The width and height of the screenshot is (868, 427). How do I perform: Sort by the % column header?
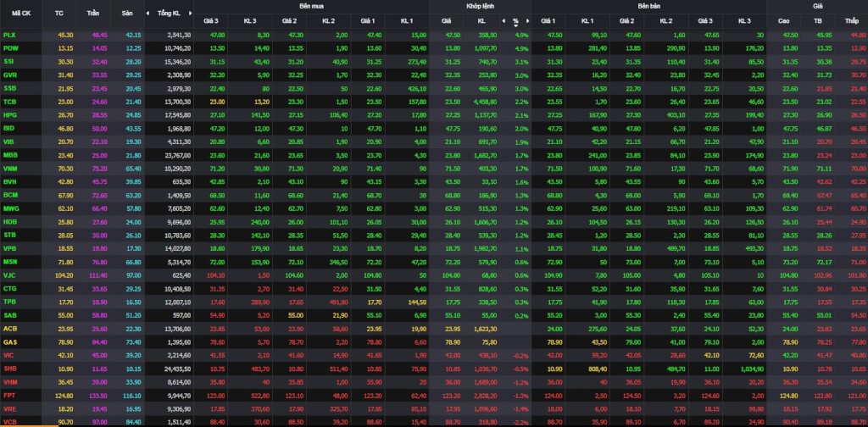(515, 21)
